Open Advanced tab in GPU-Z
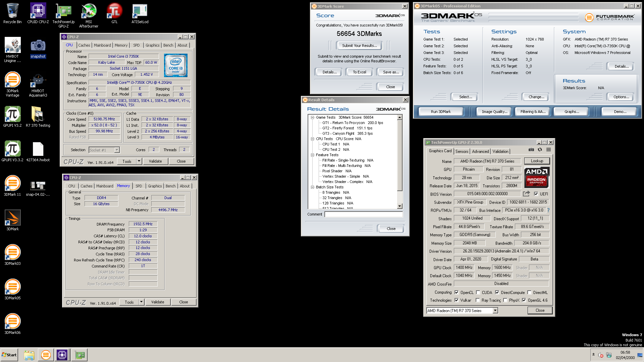The image size is (644, 362). [x=480, y=152]
